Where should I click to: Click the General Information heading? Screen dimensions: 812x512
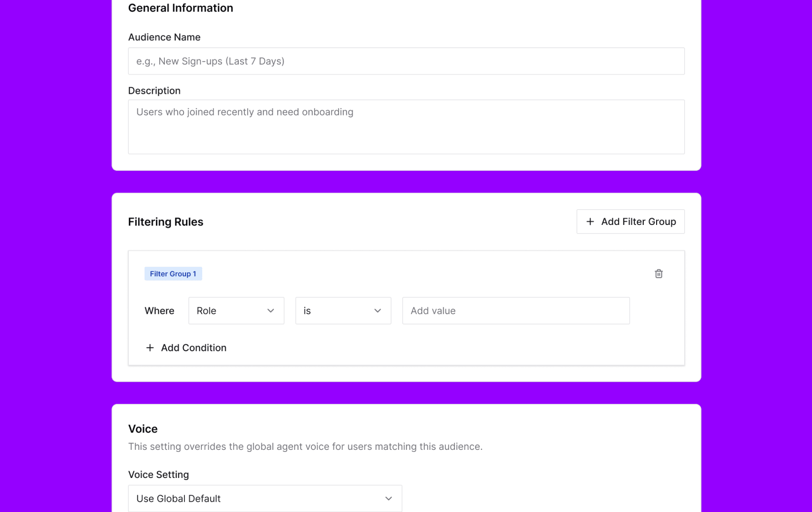click(x=181, y=8)
